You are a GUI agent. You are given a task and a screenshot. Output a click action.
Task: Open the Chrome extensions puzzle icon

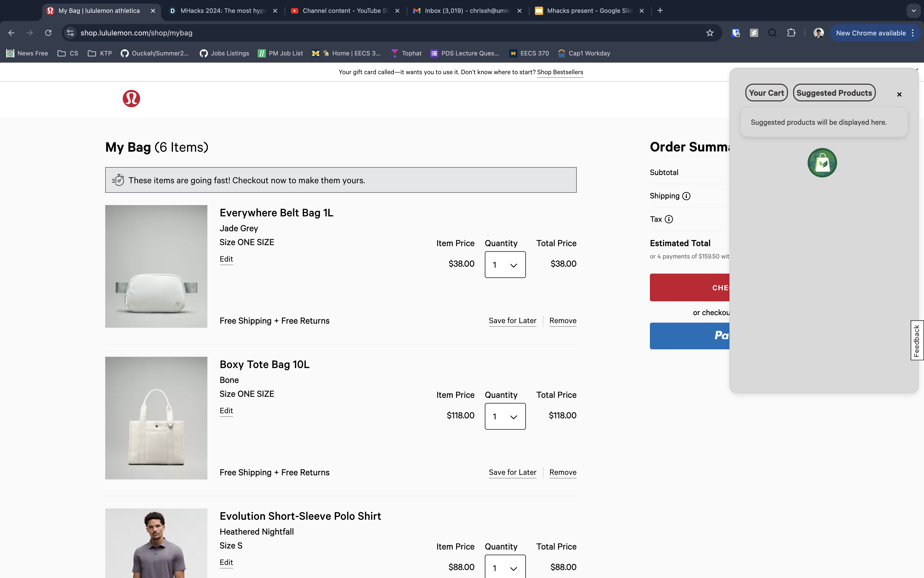(x=791, y=33)
